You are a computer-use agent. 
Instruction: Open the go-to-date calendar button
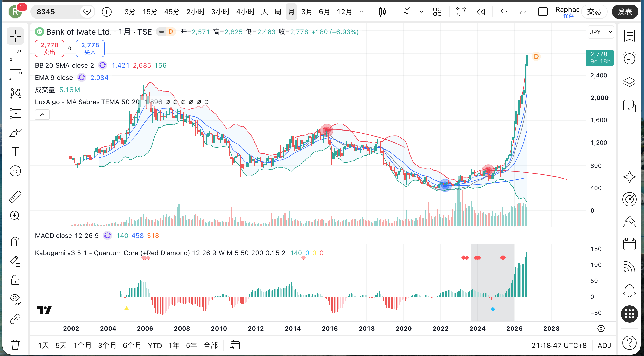tap(235, 345)
